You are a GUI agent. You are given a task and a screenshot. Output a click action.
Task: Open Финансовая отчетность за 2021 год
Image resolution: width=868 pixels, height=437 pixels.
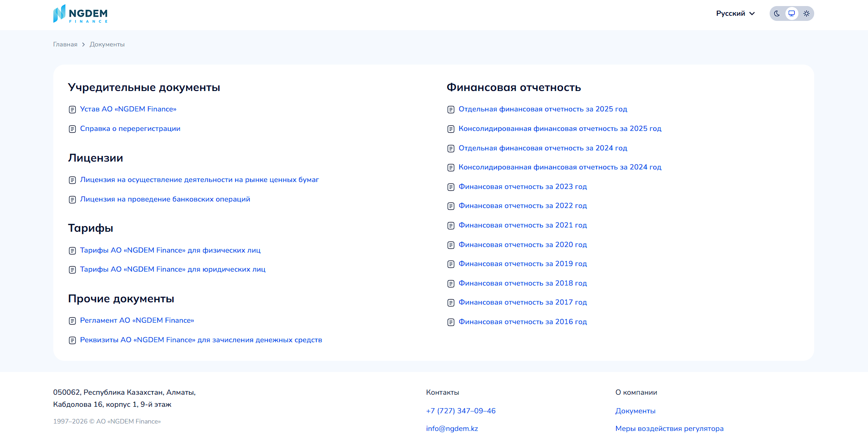[x=523, y=225]
